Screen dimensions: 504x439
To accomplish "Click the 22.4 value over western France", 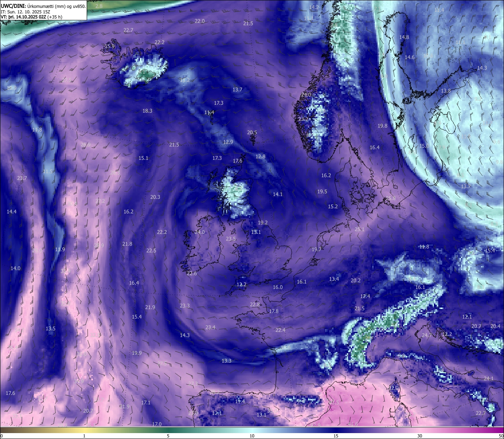I will point(280,330).
